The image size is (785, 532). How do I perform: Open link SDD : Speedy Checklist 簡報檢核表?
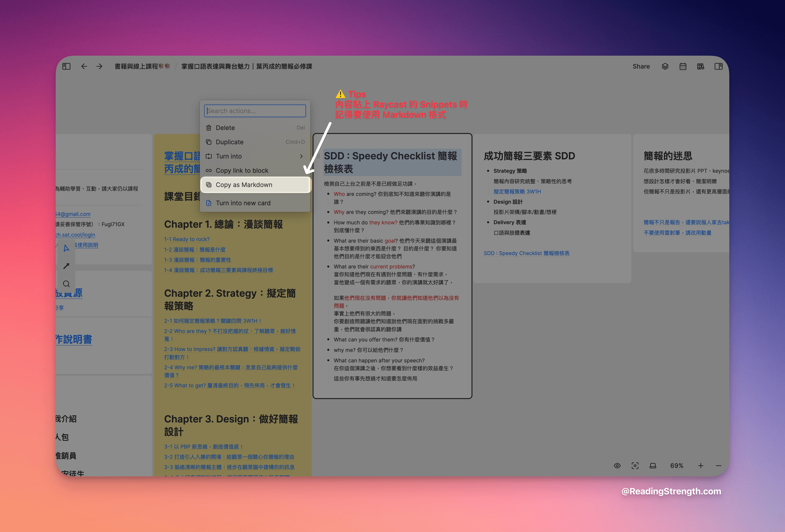pos(527,253)
